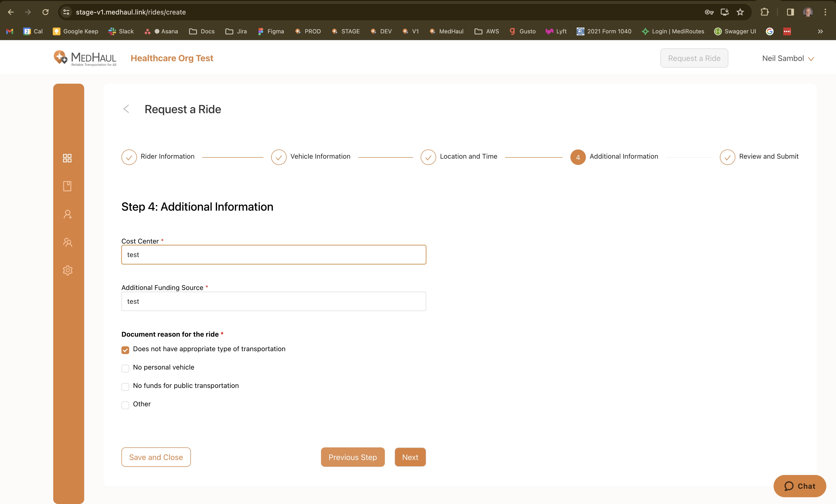The height and width of the screenshot is (504, 836).
Task: Check No funds for public transportation
Action: pos(125,387)
